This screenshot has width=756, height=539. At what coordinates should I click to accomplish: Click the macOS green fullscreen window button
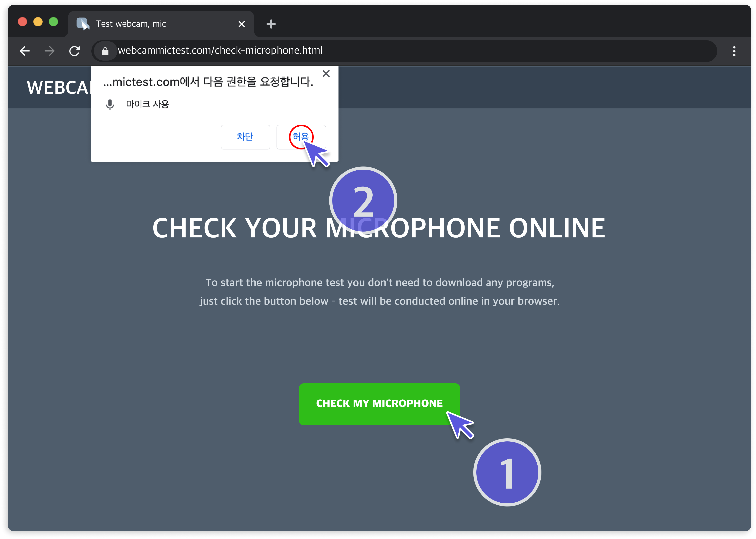tap(53, 22)
